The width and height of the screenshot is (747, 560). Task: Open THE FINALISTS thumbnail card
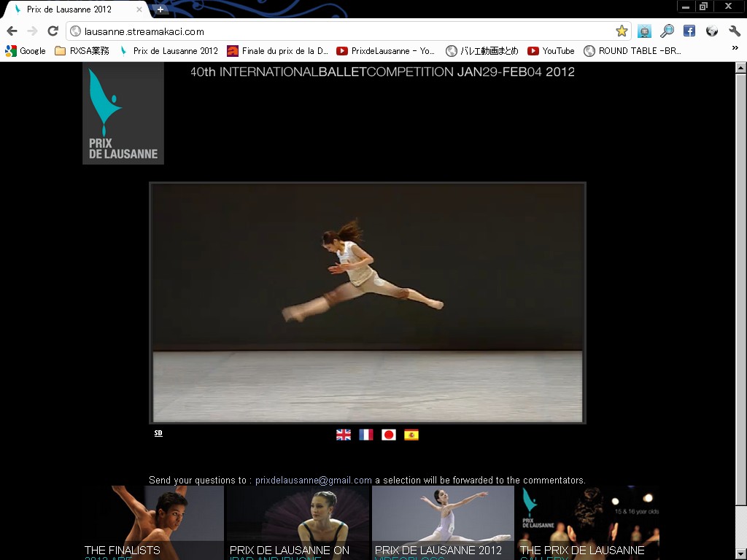(153, 523)
